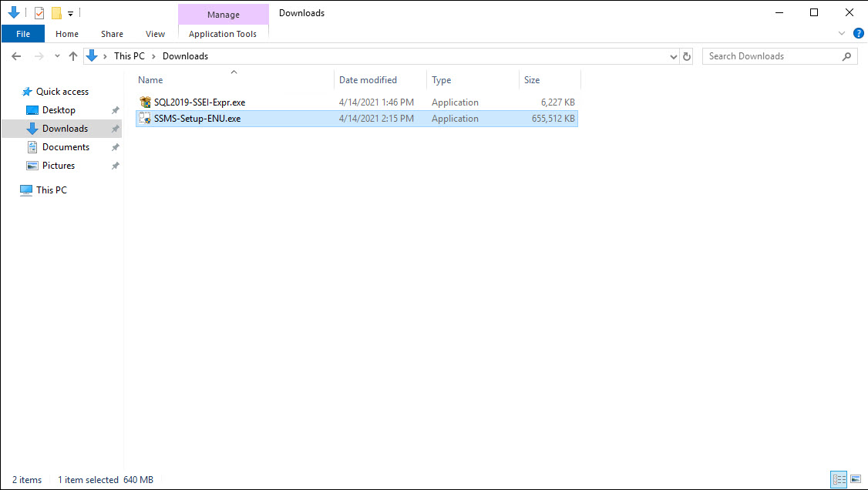Screen dimensions: 868x490
Task: Open Pictures in the navigation pane
Action: pyautogui.click(x=58, y=166)
